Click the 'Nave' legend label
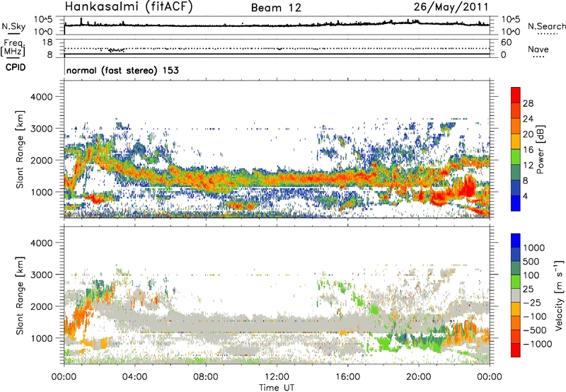Image resolution: width=566 pixels, height=392 pixels. pos(538,50)
